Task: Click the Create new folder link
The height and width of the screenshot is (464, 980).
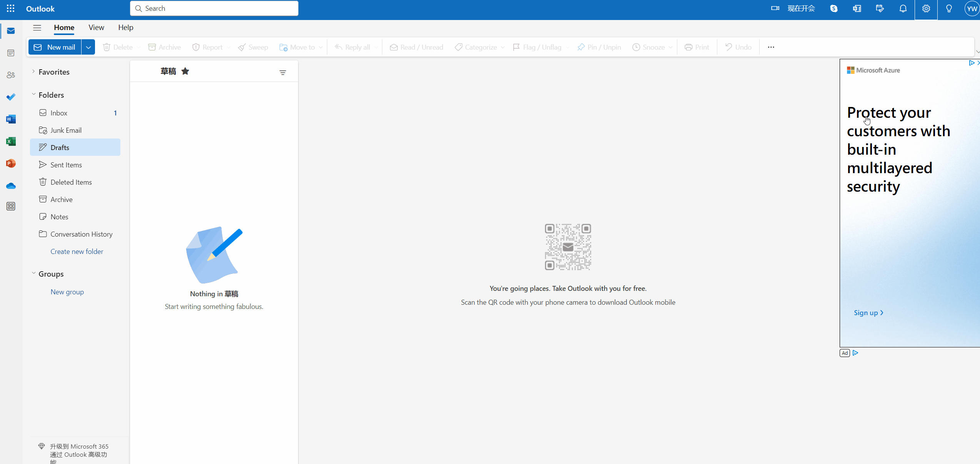Action: tap(77, 251)
